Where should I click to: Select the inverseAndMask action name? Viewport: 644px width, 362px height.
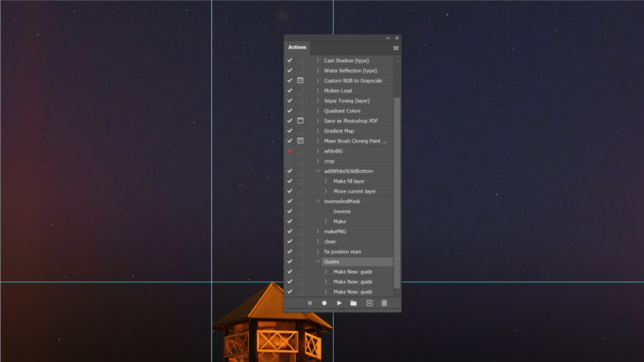342,201
